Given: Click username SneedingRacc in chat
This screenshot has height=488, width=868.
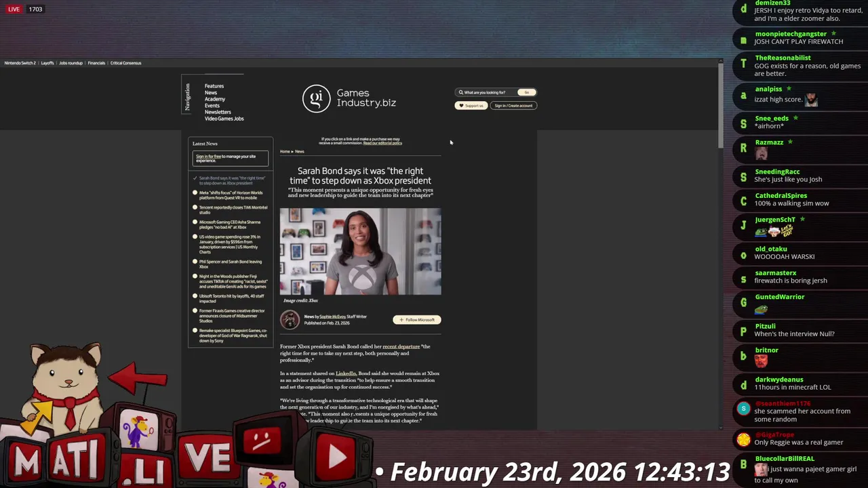Looking at the screenshot, I should (x=777, y=172).
